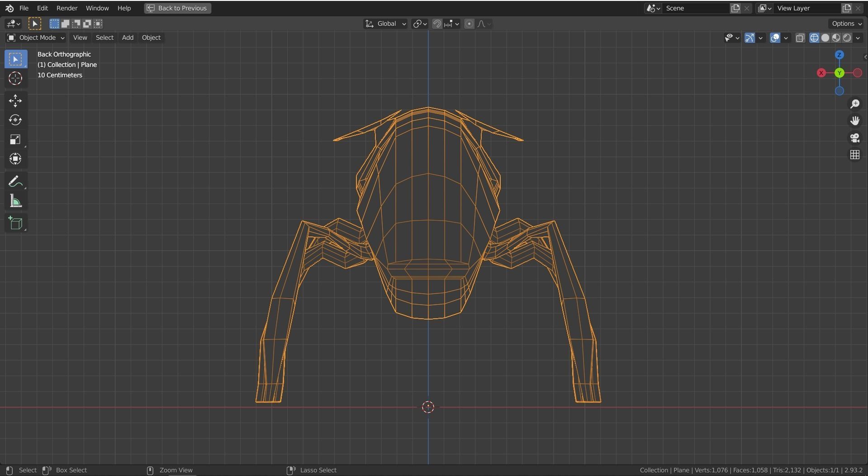Set selection mode to Invert
This screenshot has width=868, height=476.
87,24
